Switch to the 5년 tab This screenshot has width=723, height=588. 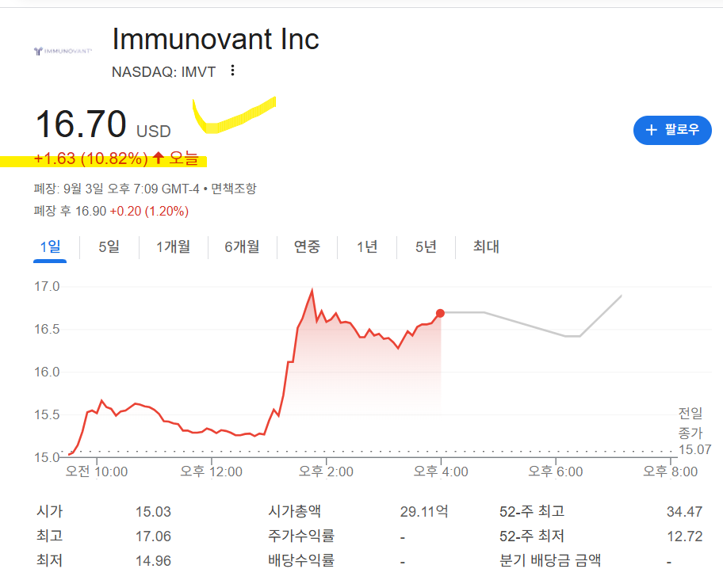point(426,246)
